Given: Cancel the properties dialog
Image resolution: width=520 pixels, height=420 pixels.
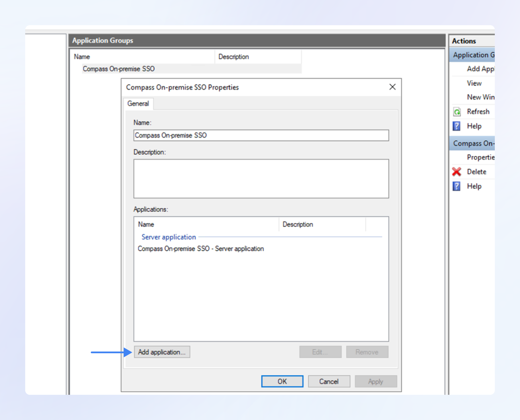Looking at the screenshot, I should tap(329, 381).
